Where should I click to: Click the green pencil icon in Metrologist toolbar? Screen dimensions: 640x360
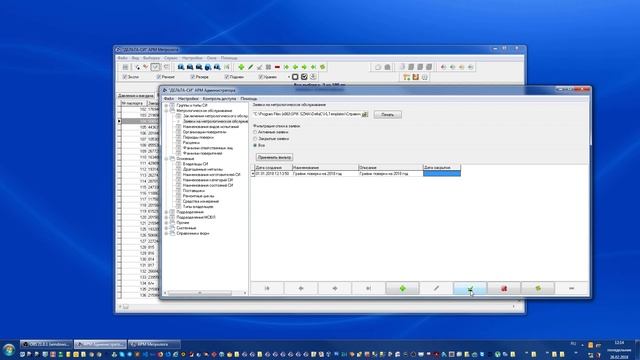[x=250, y=67]
